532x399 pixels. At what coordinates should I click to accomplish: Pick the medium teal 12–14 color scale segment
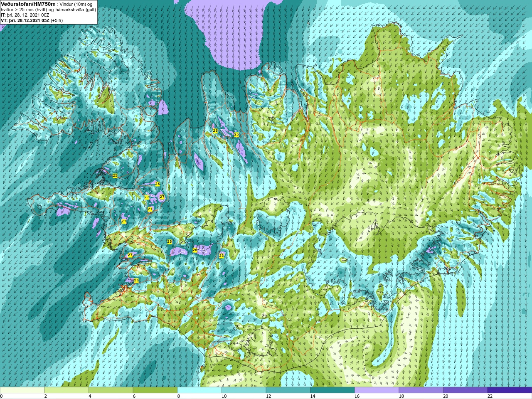(x=288, y=390)
